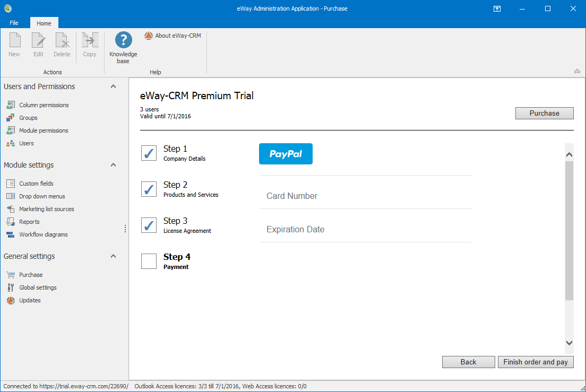The width and height of the screenshot is (586, 392).
Task: Click the Copy icon in ribbon
Action: (90, 40)
